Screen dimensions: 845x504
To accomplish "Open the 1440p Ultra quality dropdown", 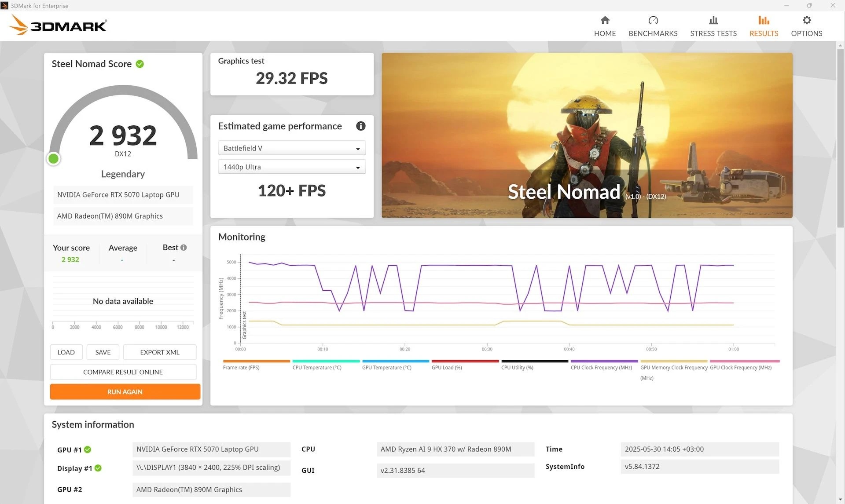I will (x=292, y=167).
